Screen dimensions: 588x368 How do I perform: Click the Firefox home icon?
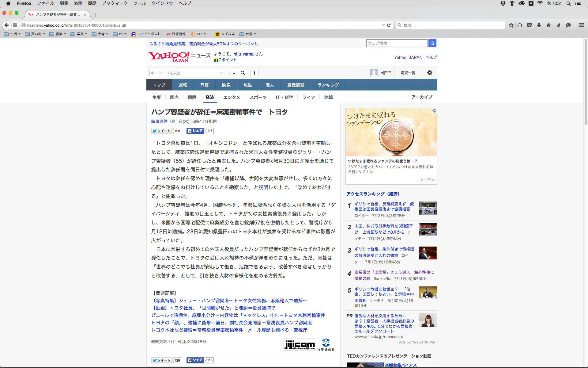point(548,25)
